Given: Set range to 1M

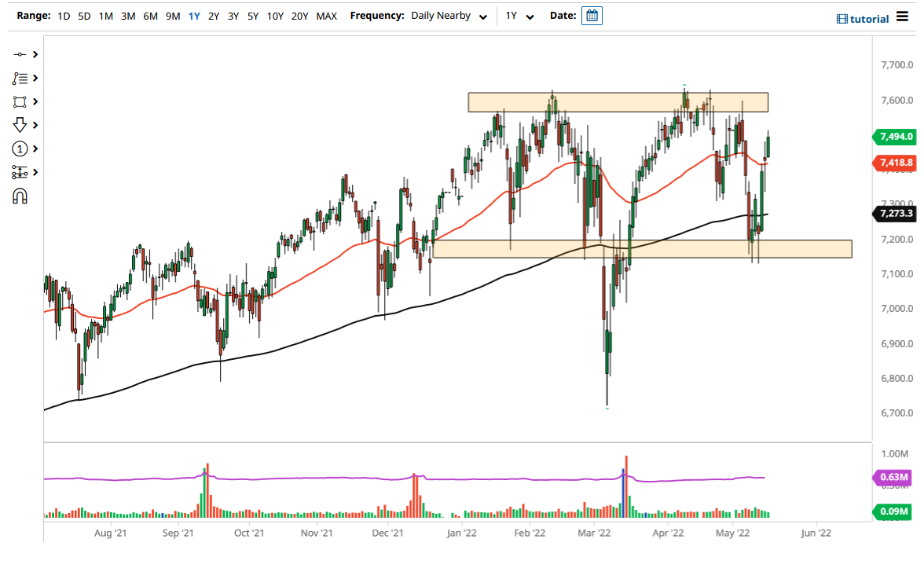Looking at the screenshot, I should click(106, 16).
